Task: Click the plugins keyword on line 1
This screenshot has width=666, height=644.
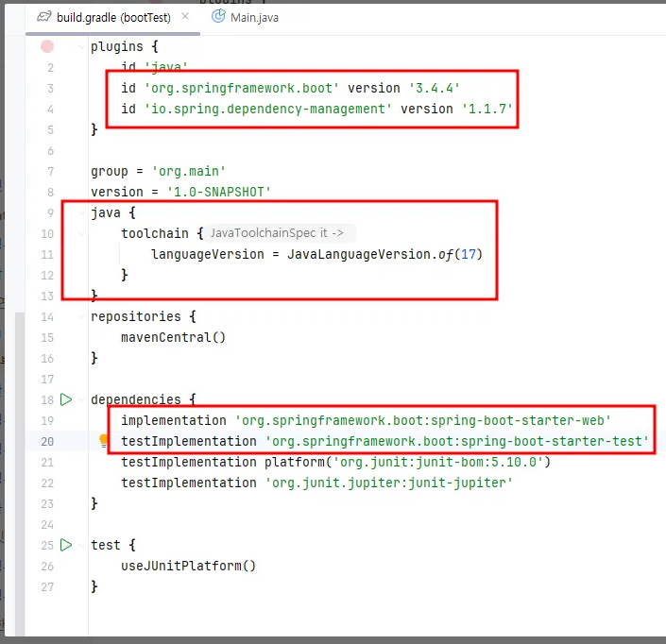Action: pyautogui.click(x=117, y=46)
